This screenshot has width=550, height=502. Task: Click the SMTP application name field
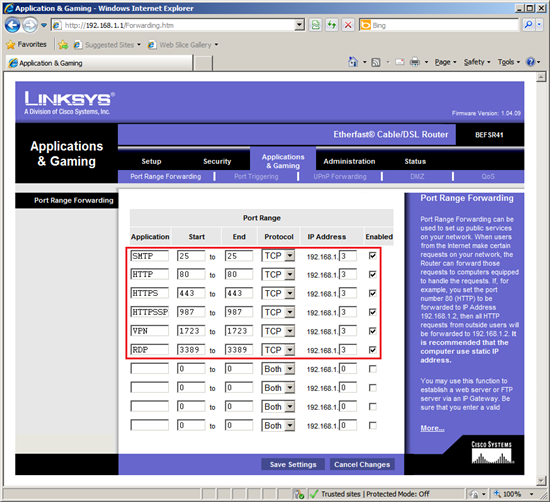click(149, 256)
